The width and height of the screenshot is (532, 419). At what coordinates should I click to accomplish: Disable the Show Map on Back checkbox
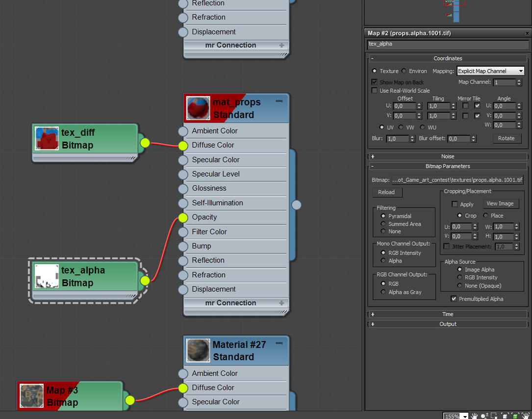375,82
